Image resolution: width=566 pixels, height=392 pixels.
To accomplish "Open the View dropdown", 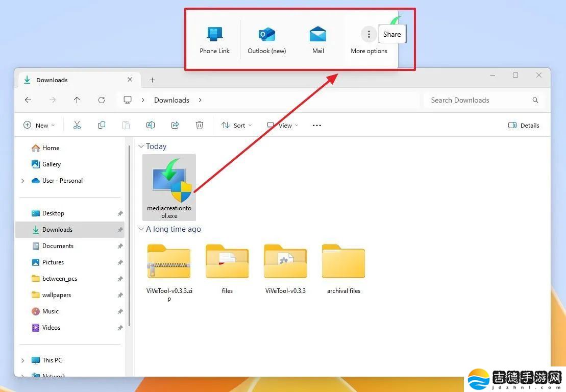I will [282, 125].
